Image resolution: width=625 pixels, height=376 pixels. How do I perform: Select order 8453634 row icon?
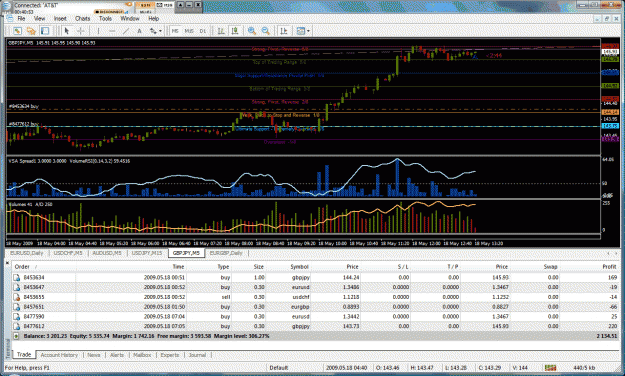[x=17, y=278]
